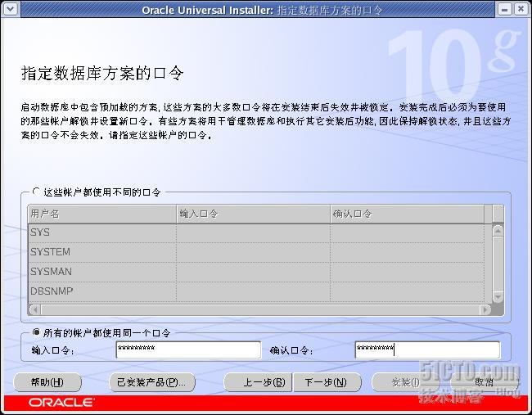Proceed with 下一步(N) button
Screen dimensions: 532x415
click(327, 382)
